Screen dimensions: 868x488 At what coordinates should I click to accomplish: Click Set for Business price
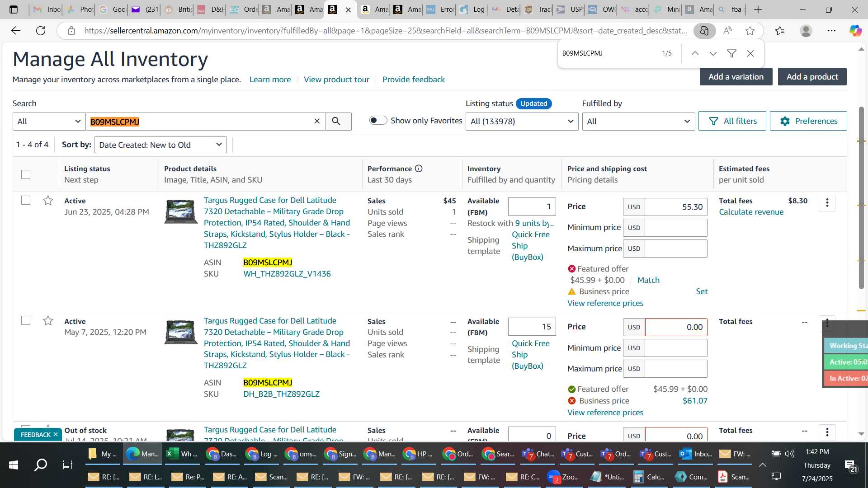coord(702,291)
